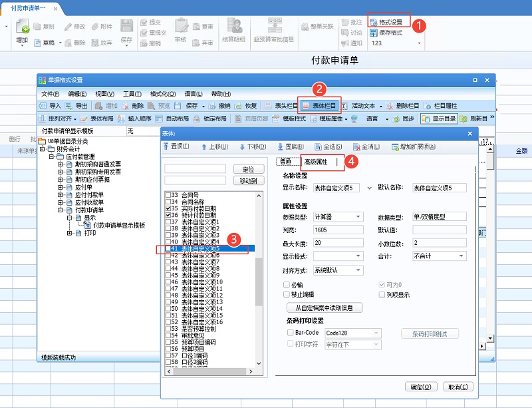The width and height of the screenshot is (532, 408).
Task: Click the 移动到 move-to button
Action: 248,181
